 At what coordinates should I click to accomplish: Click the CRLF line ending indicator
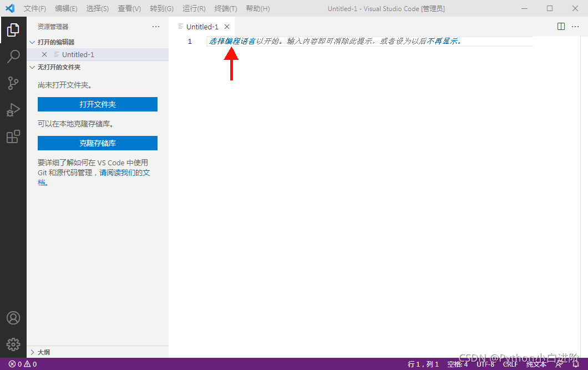click(x=510, y=364)
